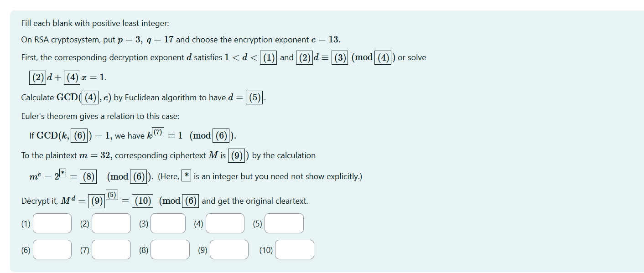644x273 pixels.
Task: Click the answer input field for blank (2)
Action: pyautogui.click(x=111, y=223)
